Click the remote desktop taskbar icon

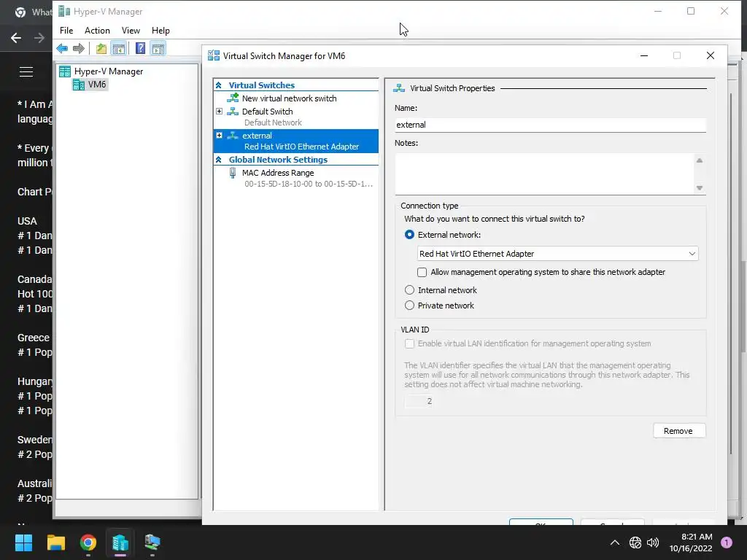point(152,542)
